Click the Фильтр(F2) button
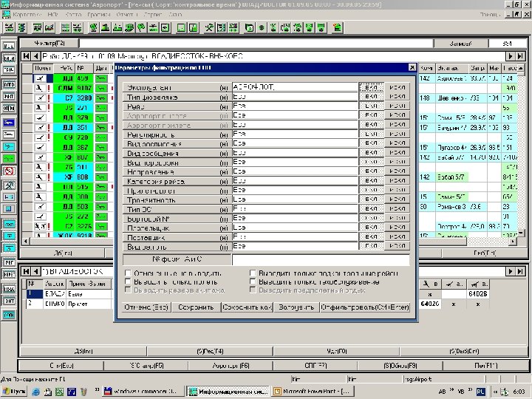 (50, 44)
